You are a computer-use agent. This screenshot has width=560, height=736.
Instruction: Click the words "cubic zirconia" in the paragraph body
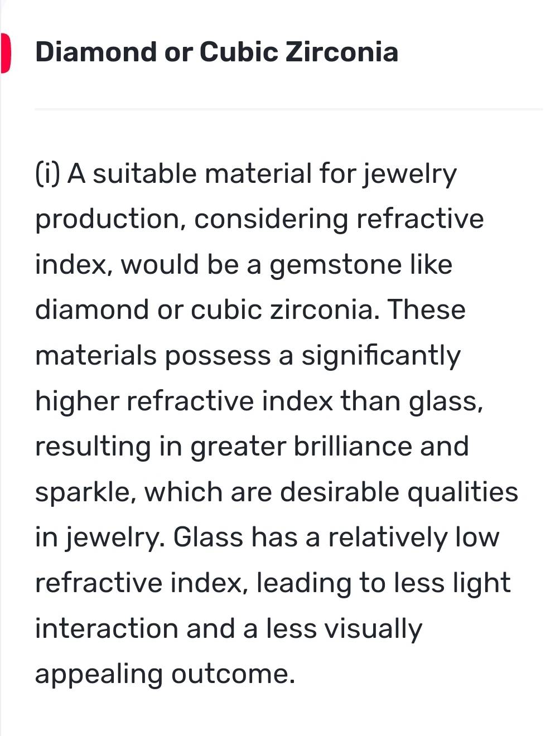282,309
